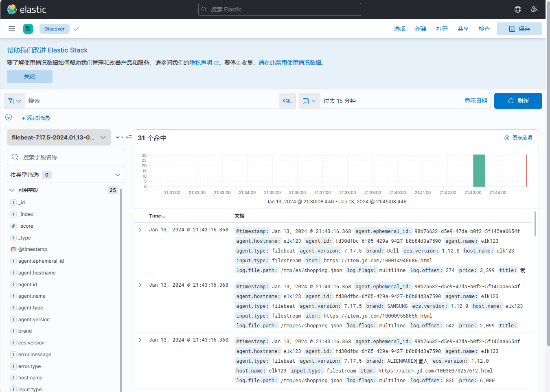
Task: Click the blue 刷新 refresh button
Action: point(518,101)
